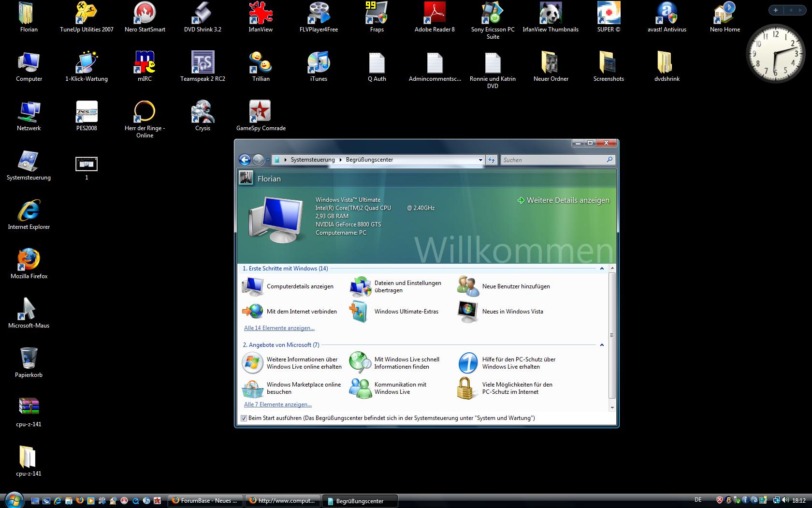Open the address bar history dropdown
812x508 pixels.
click(480, 160)
